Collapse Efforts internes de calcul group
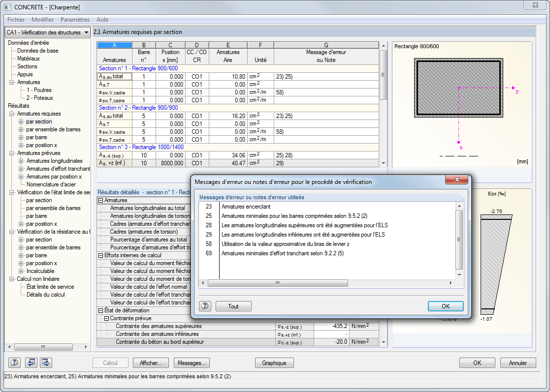 100,255
